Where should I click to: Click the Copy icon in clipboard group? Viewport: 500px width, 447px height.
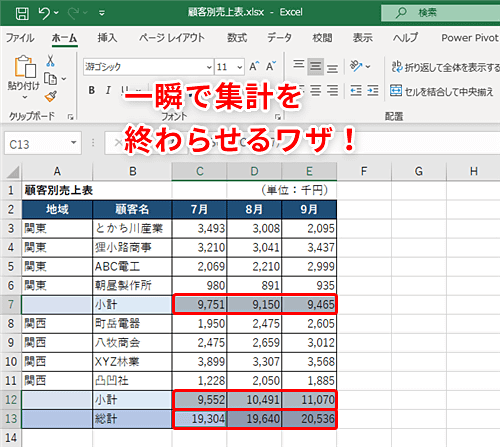(51, 79)
